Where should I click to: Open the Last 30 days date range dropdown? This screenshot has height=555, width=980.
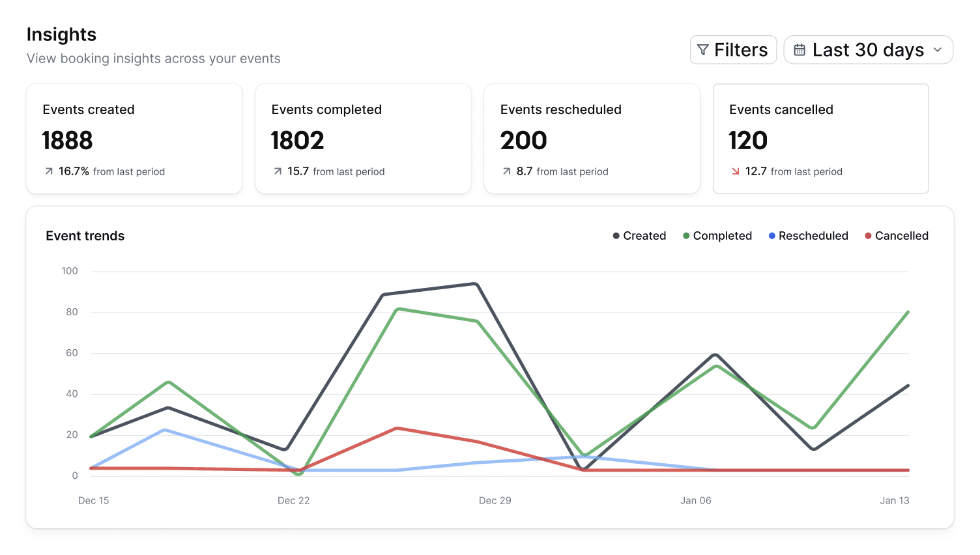point(868,50)
